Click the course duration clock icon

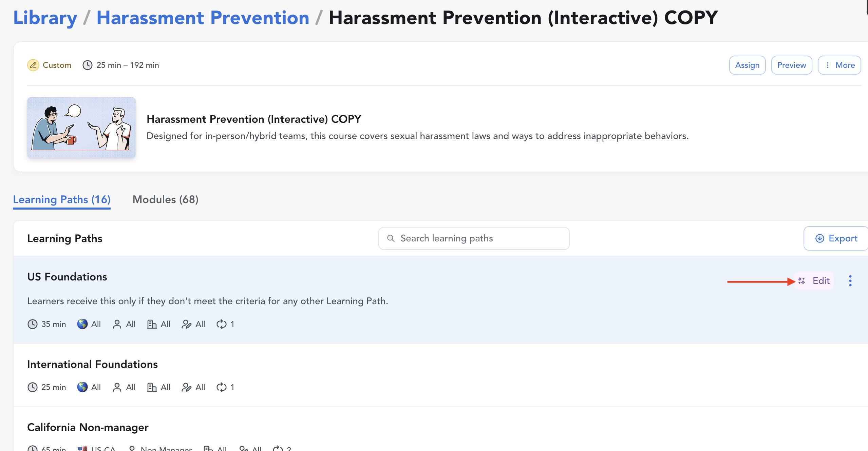click(x=87, y=65)
